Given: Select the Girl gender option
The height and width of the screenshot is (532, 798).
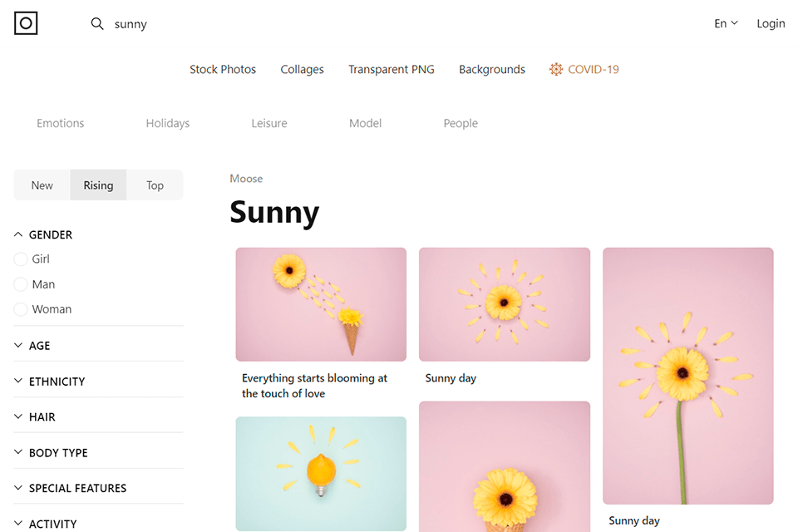Looking at the screenshot, I should pyautogui.click(x=21, y=259).
